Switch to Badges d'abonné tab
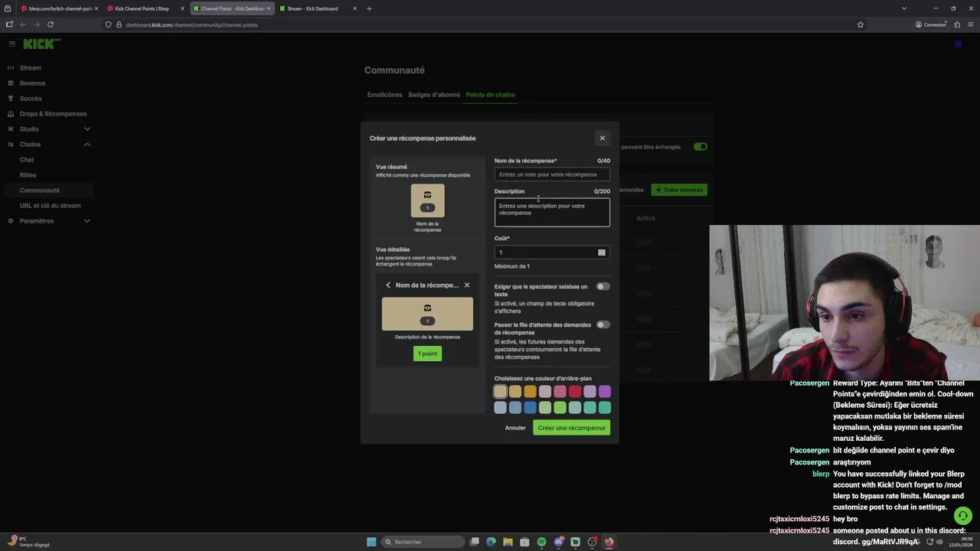The image size is (980, 551). [434, 95]
